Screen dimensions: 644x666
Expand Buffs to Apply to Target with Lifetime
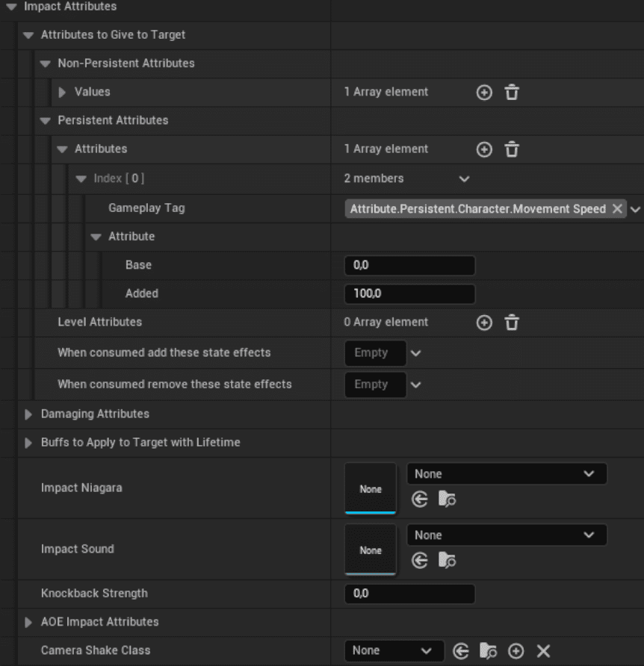[x=28, y=443]
